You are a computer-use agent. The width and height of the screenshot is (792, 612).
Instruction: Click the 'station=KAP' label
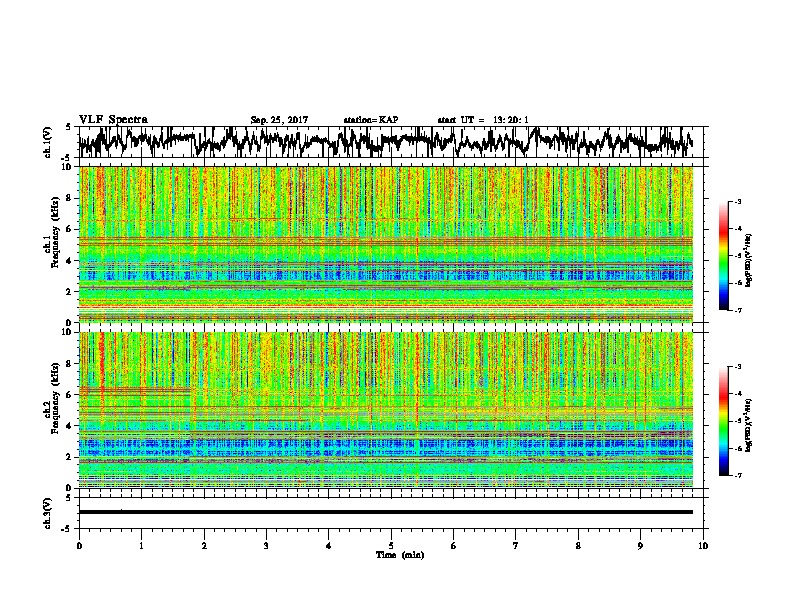tap(371, 120)
